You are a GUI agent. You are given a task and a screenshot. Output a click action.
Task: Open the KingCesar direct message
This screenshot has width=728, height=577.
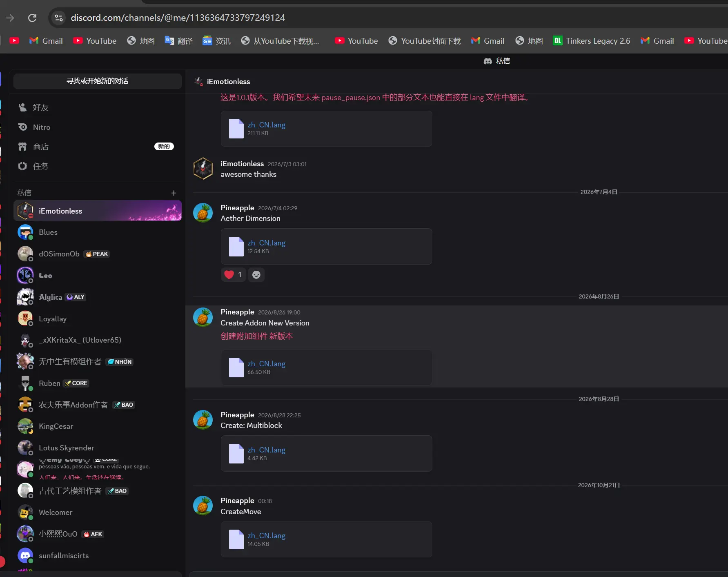97,426
